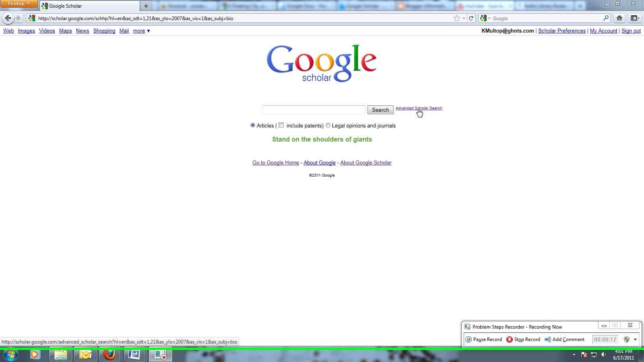
Task: Switch to Firefox on the taskbar
Action: [109, 355]
